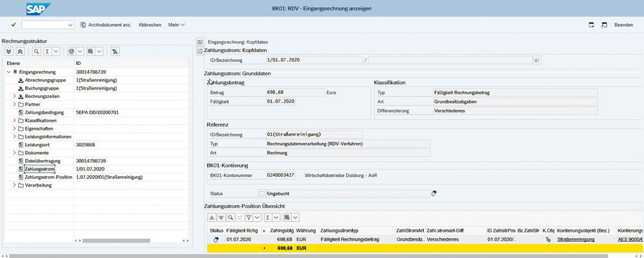Click sort ascending icon in position overview
This screenshot has width=644, height=258.
click(x=212, y=217)
